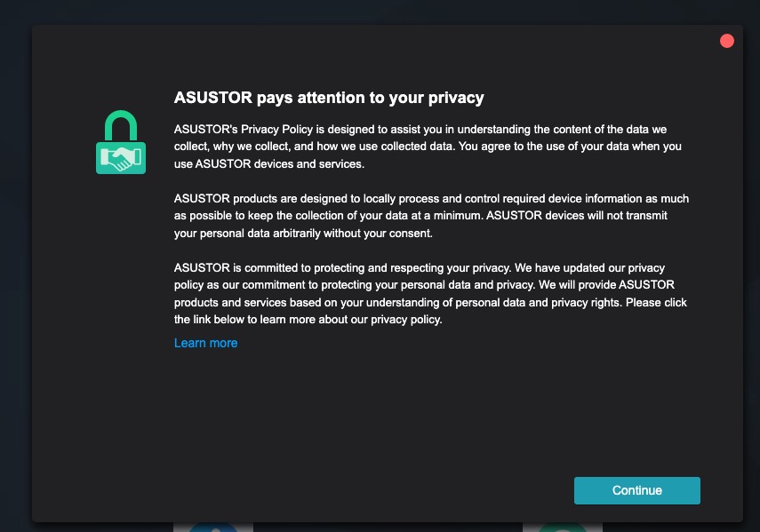Click paragraph starting 'ASUSTOR's Privacy Policy is designed'
This screenshot has width=760, height=532.
pos(428,147)
